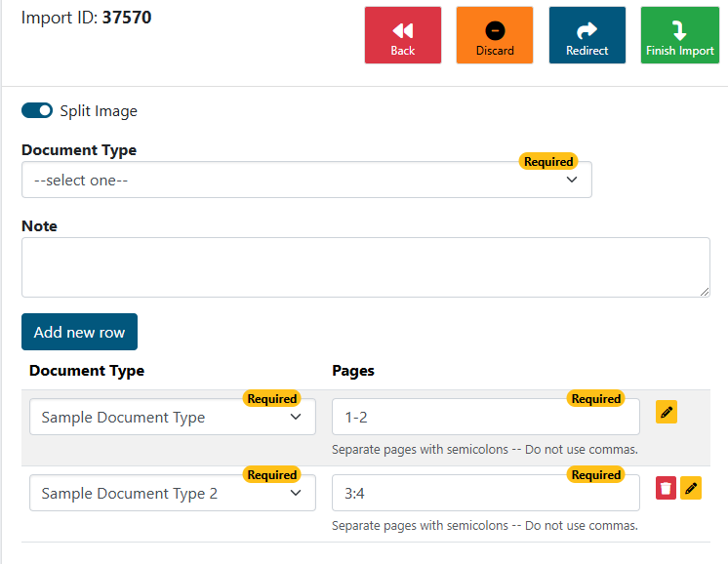This screenshot has height=564, width=728.
Task: Click the Required badge above the select-one dropdown
Action: click(548, 162)
